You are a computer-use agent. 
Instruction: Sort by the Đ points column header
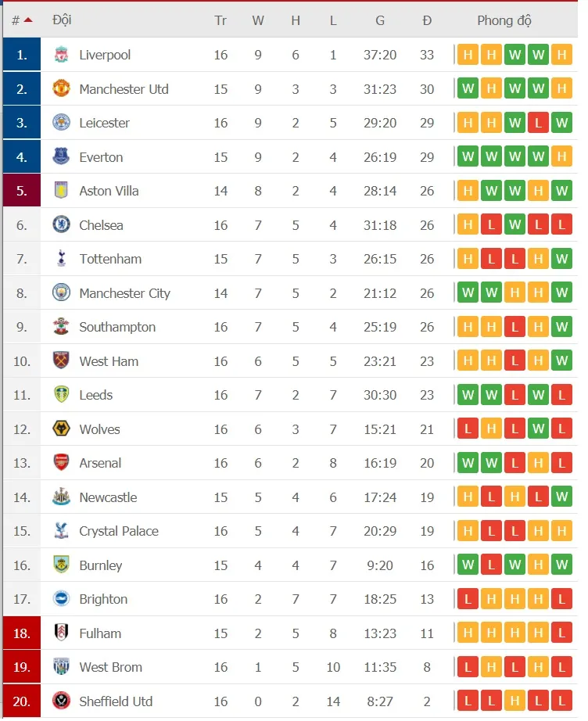427,20
